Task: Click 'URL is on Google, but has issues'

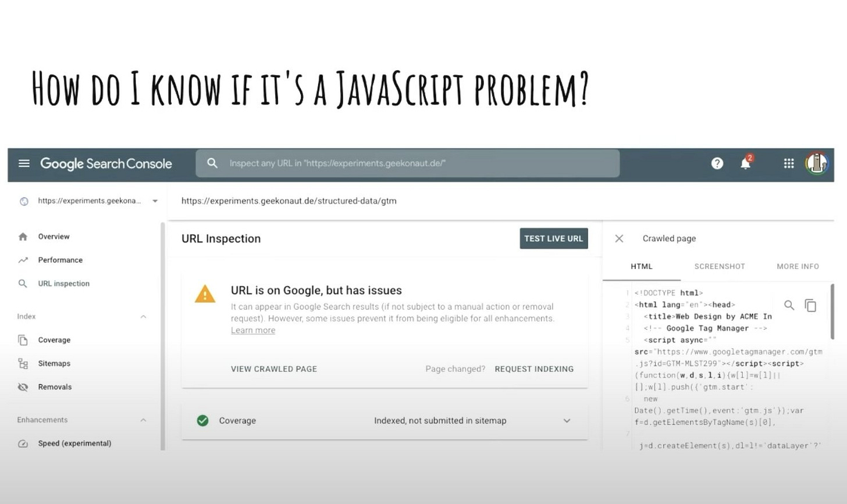Action: point(316,291)
